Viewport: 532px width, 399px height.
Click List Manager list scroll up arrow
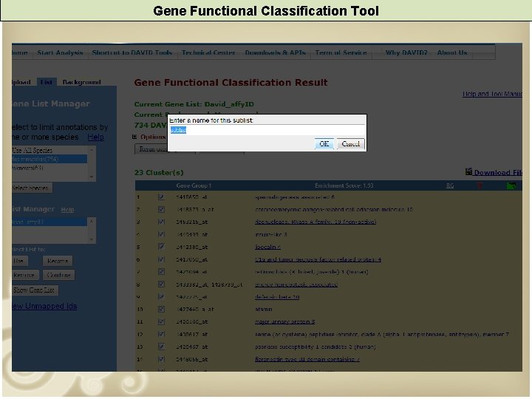click(92, 221)
